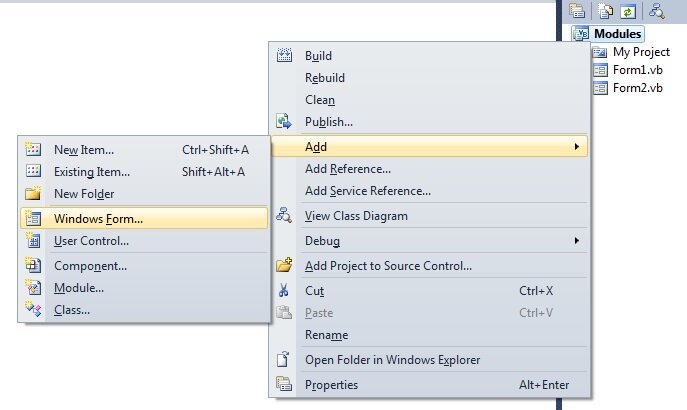Choose Module from the Add submenu
Viewport: 687px width, 410px height.
click(78, 288)
